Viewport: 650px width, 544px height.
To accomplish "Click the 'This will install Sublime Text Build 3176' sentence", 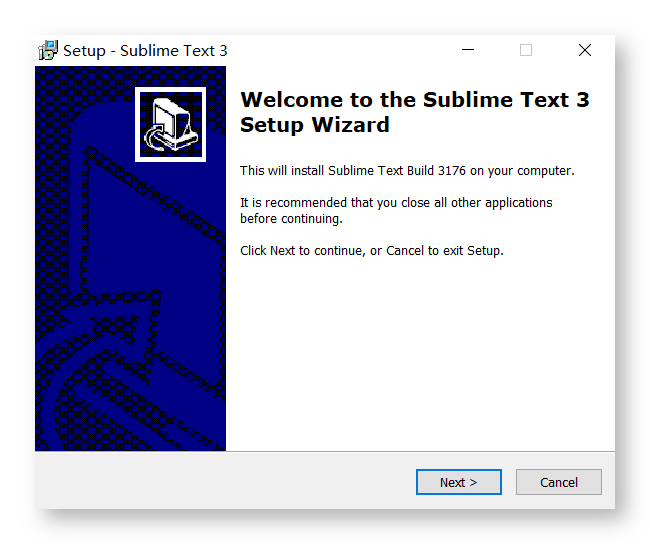I will tap(407, 171).
